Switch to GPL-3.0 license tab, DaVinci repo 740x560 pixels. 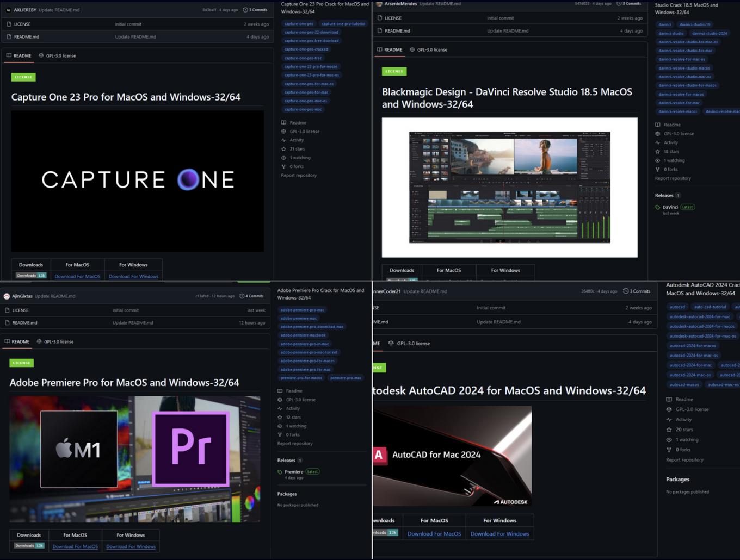(428, 49)
